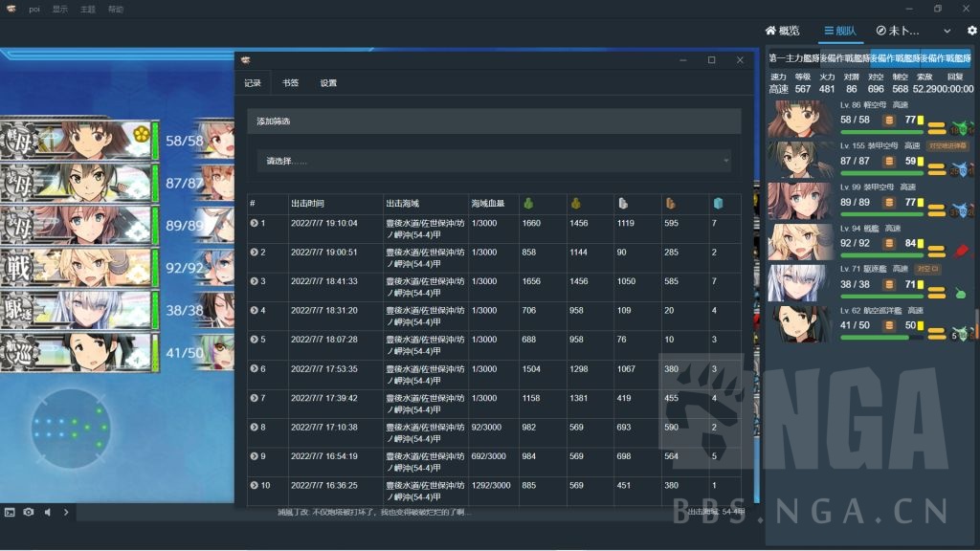980x551 pixels.
Task: Click the bauxite column header icon
Action: 671,203
